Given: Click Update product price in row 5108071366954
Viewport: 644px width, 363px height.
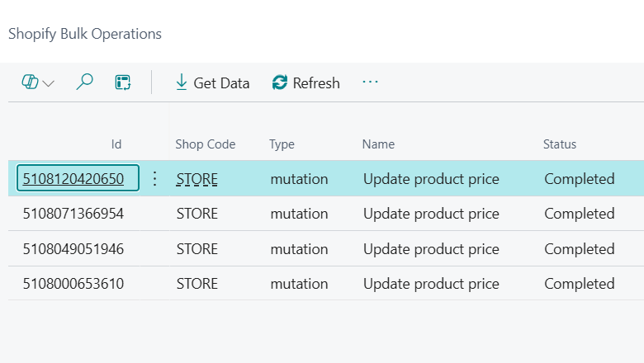Looking at the screenshot, I should click(x=431, y=214).
